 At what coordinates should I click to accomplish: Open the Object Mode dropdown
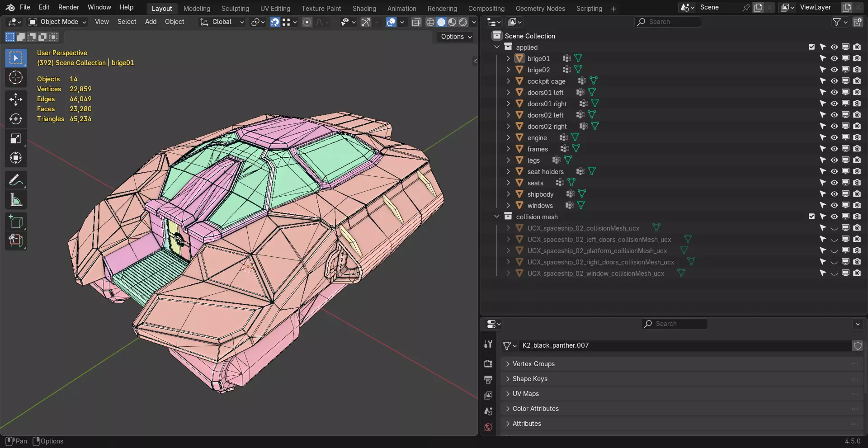tap(57, 22)
